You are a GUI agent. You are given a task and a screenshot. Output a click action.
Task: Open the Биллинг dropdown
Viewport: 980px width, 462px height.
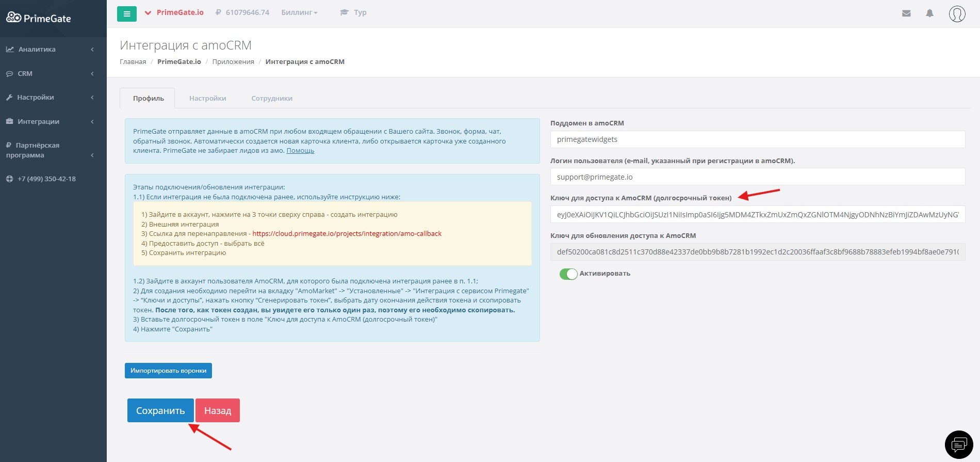299,12
